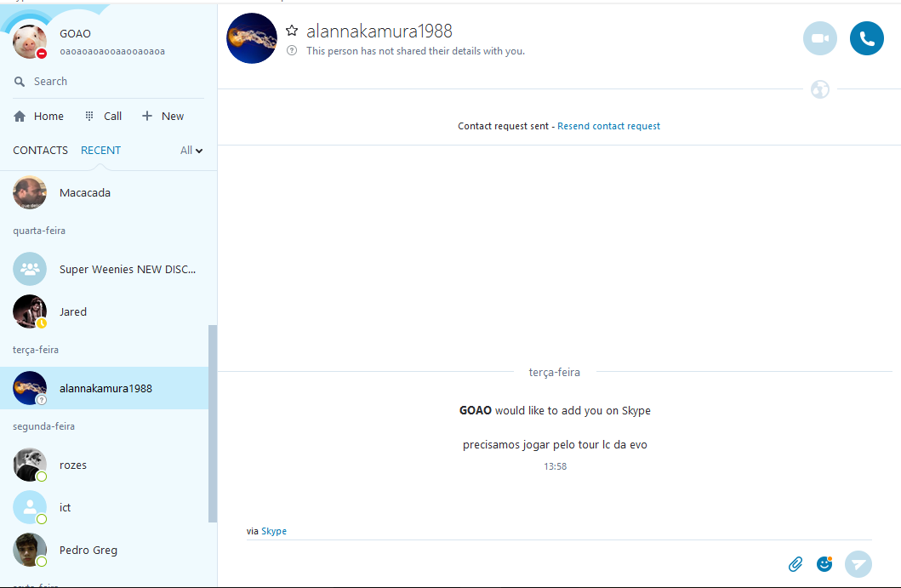Click the Search input field
The width and height of the screenshot is (901, 588).
point(109,82)
